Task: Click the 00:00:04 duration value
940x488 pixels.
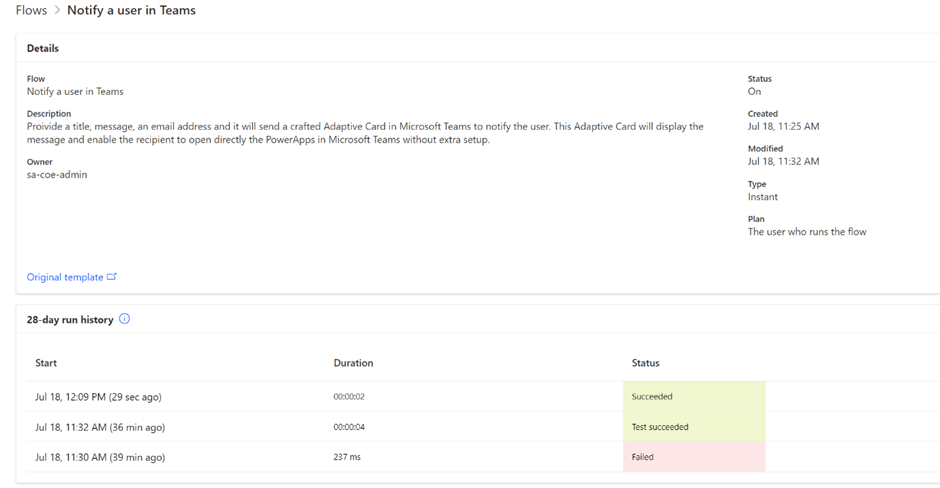Action: click(x=349, y=427)
